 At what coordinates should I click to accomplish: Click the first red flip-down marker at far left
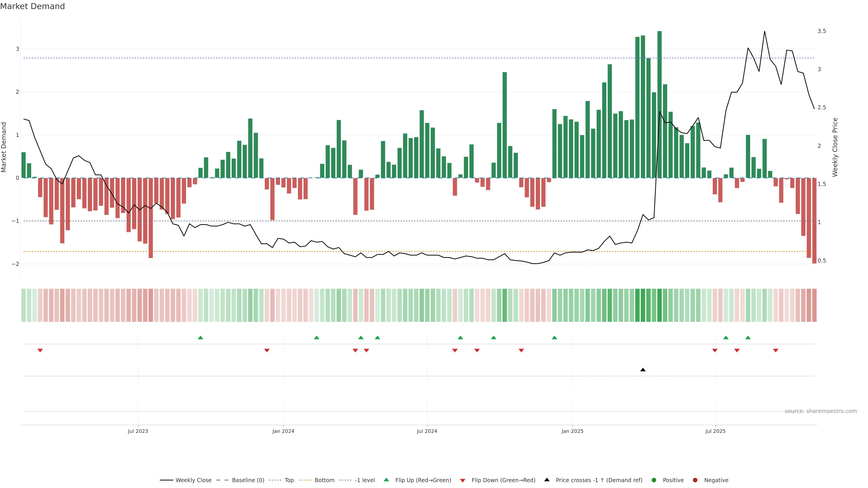[40, 351]
